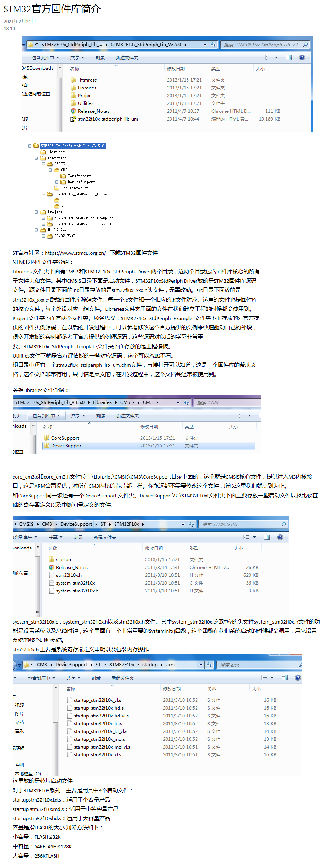Click refresh button in STM32F10x address bar
This screenshot has width=325, height=868.
[191, 524]
